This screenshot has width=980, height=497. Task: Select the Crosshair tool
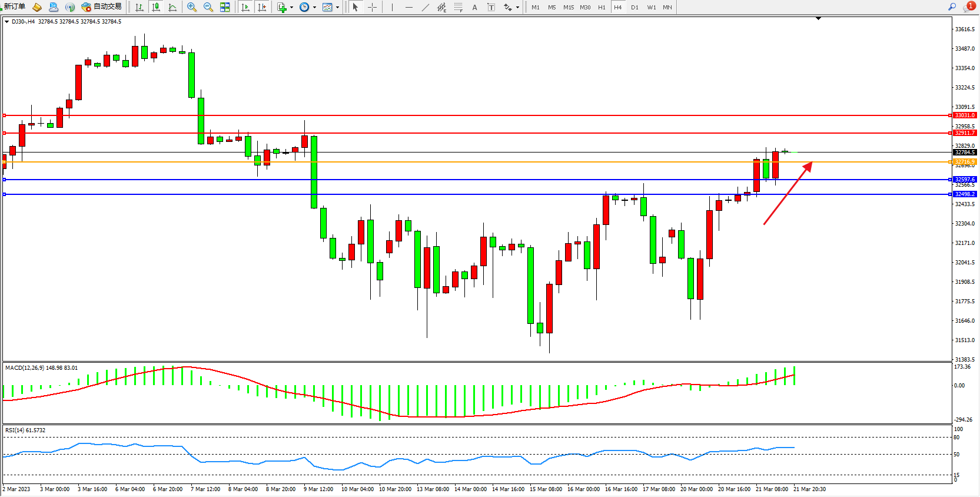(x=372, y=7)
